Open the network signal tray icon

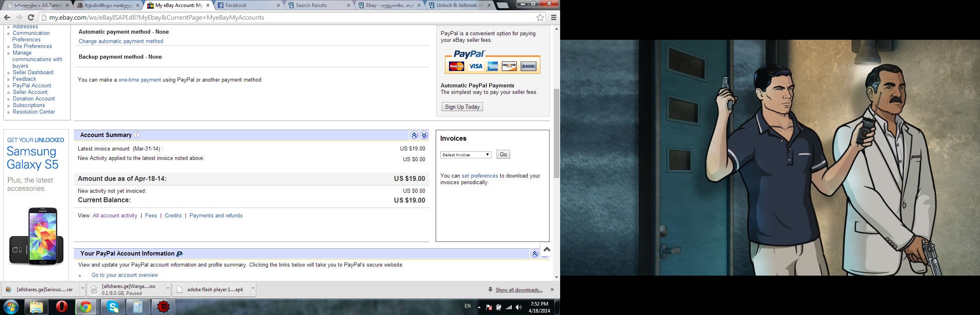pos(509,307)
